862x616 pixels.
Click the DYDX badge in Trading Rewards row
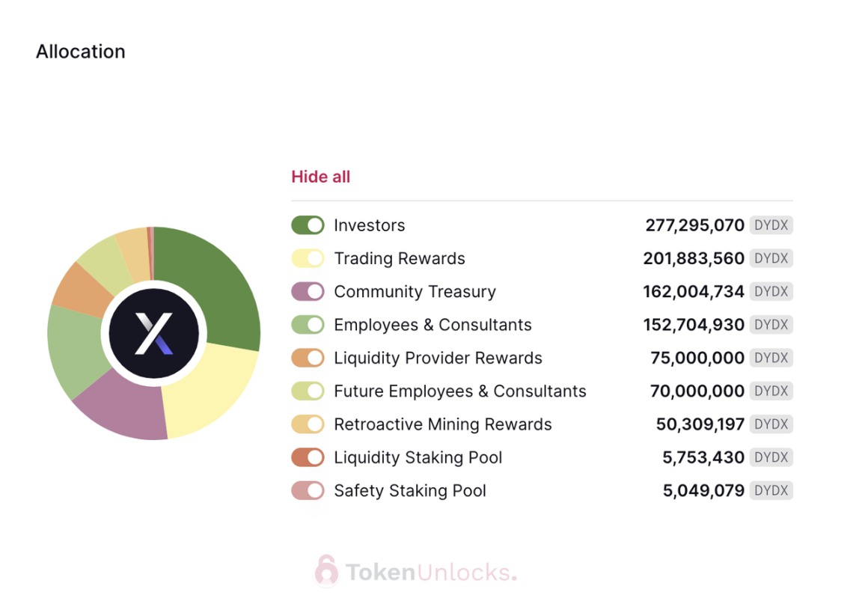pos(771,258)
